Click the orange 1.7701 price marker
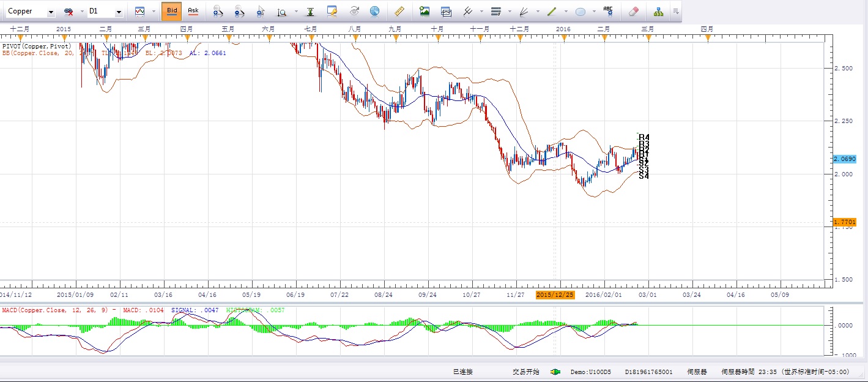The image size is (868, 382). pyautogui.click(x=845, y=222)
